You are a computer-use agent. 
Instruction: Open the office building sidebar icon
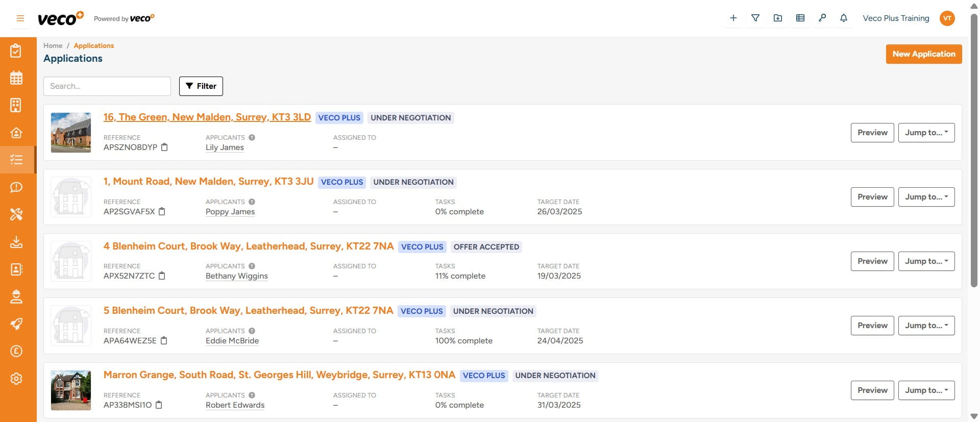16,105
